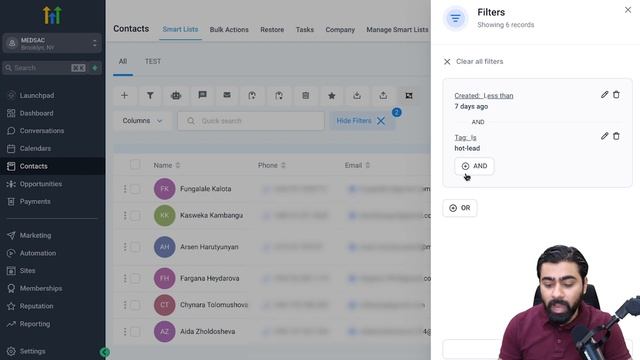
Task: Check the Chynara Tolomushova row checkbox
Action: tap(135, 305)
